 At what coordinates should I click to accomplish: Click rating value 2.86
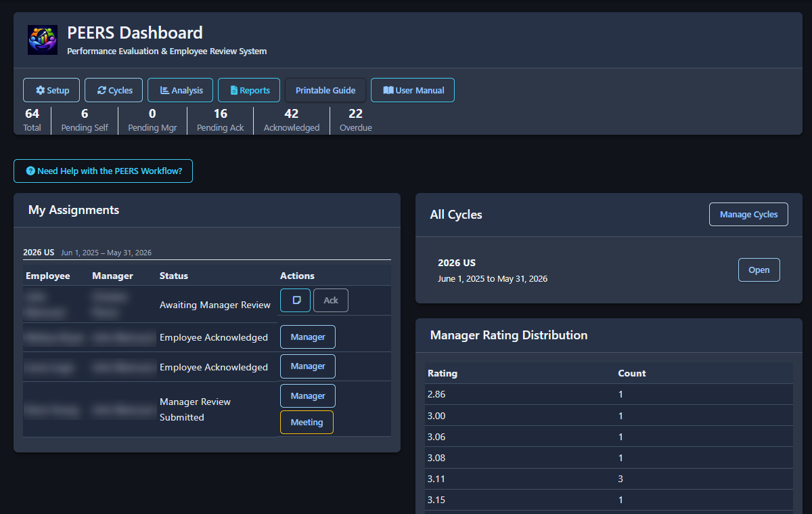tap(436, 394)
